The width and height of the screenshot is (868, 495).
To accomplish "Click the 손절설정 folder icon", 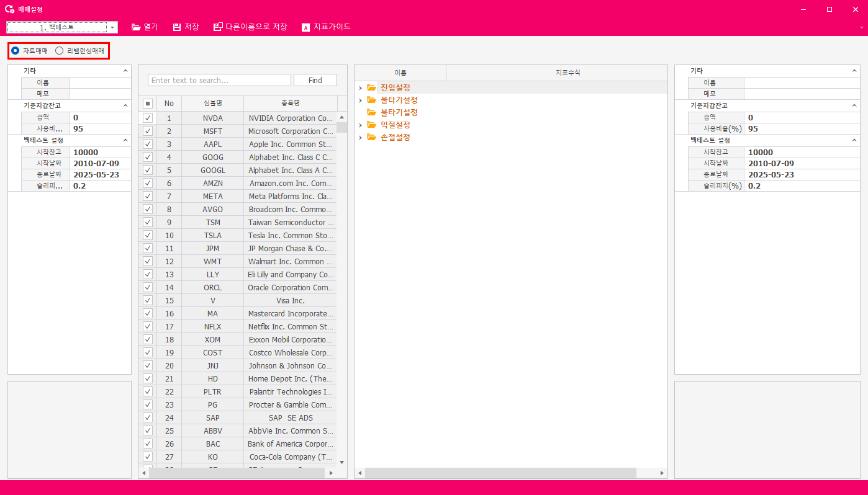I will 372,137.
